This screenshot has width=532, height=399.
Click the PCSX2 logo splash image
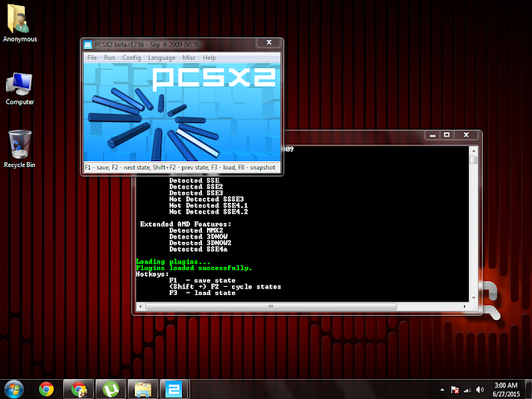182,112
